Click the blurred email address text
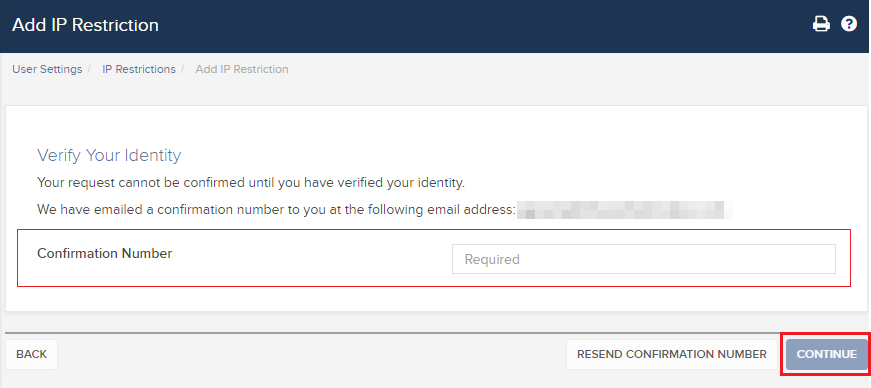This screenshot has width=871, height=388. [x=624, y=210]
